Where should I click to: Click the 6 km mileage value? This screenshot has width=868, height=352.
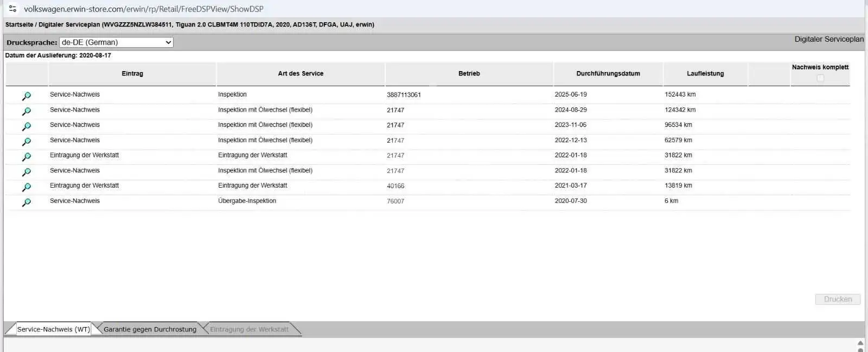(x=672, y=201)
